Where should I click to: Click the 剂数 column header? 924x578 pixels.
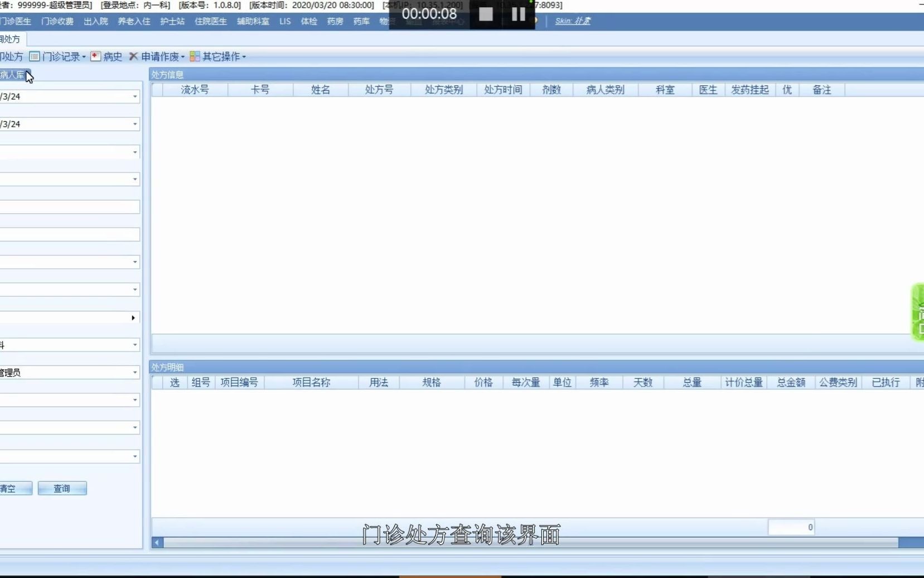pos(552,90)
